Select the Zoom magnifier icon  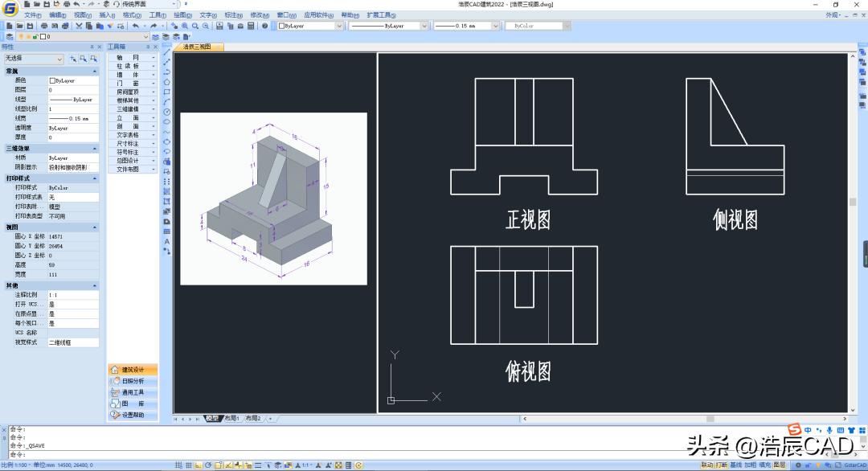click(x=194, y=25)
